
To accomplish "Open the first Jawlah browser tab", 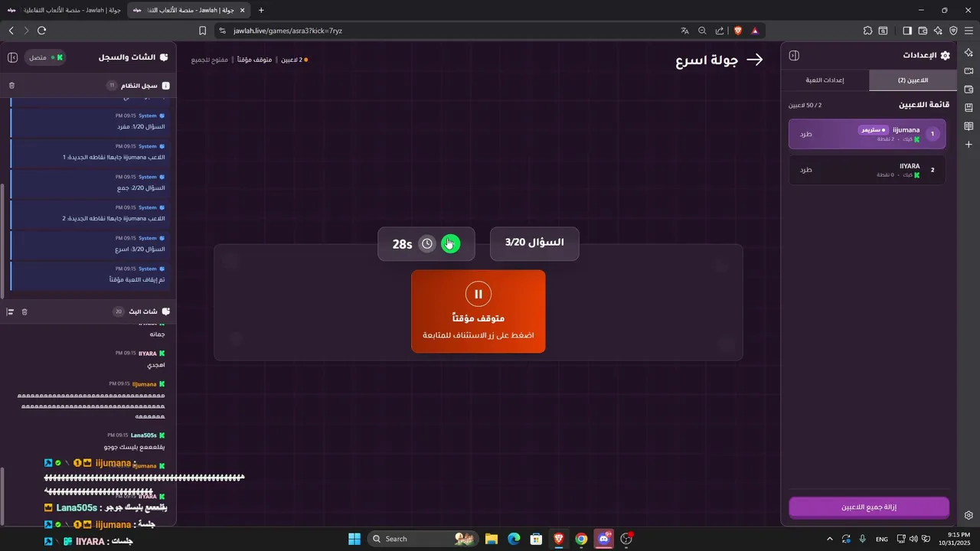I will tap(63, 10).
